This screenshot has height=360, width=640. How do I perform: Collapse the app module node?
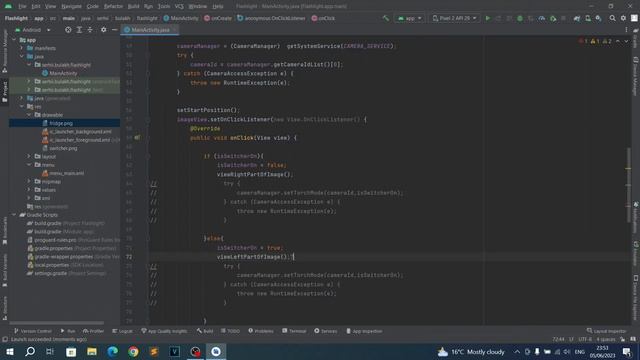[14, 40]
